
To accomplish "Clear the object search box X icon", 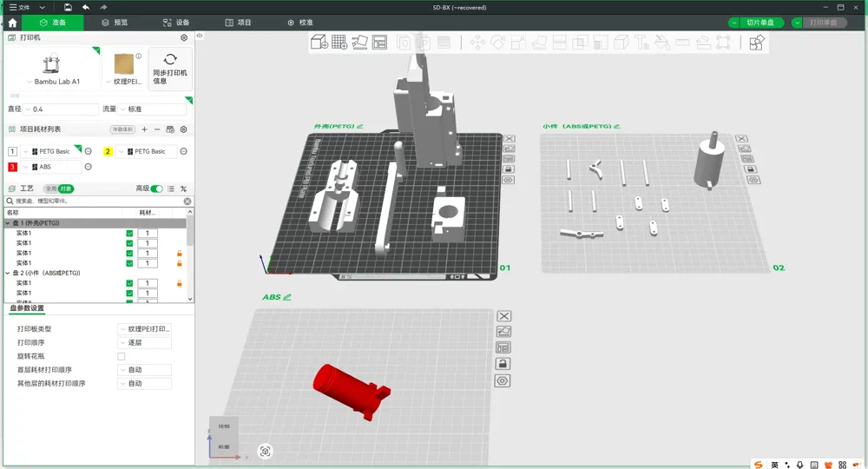I will point(187,201).
